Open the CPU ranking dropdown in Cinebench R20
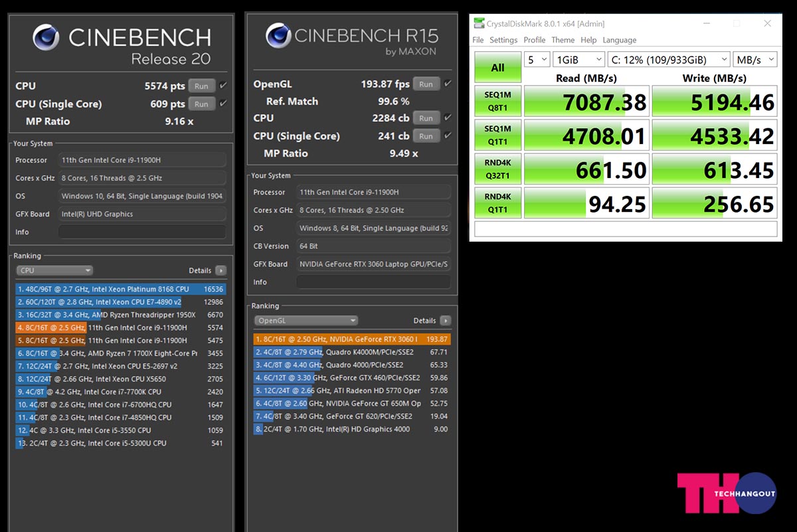 click(x=54, y=270)
